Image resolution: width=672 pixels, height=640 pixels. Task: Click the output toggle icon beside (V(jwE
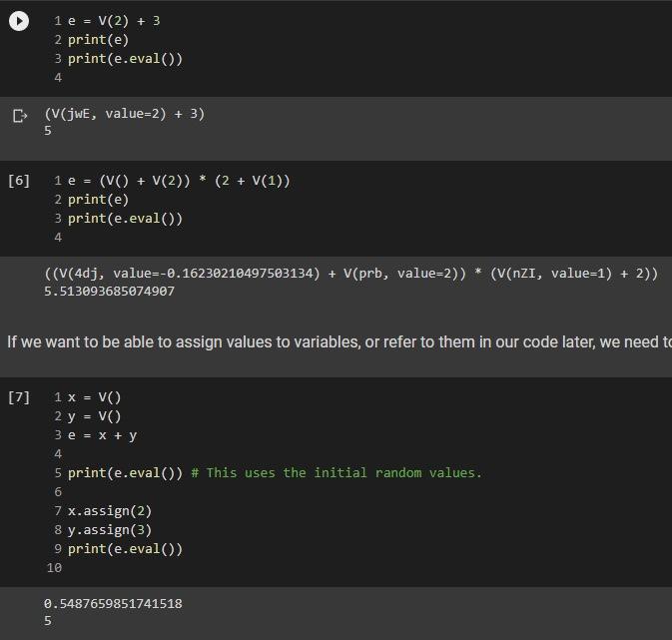[x=20, y=116]
